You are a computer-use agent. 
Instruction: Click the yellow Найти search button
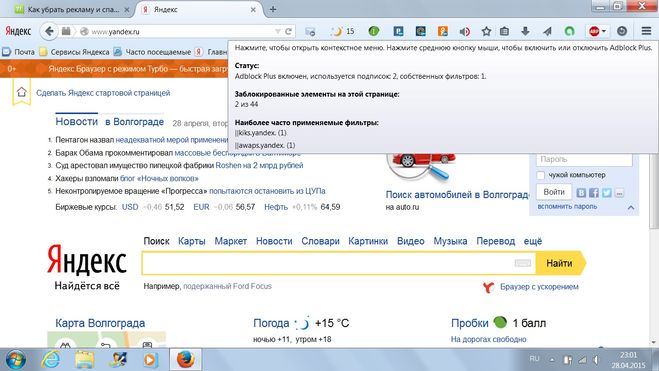(x=560, y=263)
